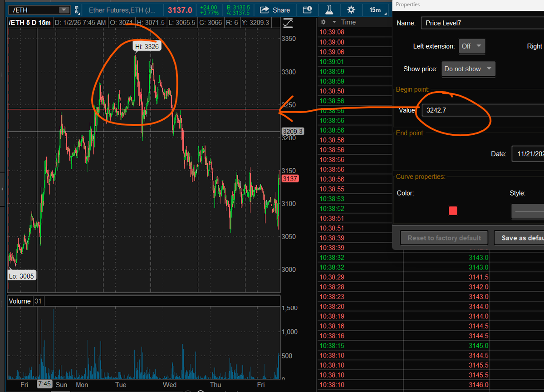Screen dimensions: 544x392
Task: Open the quick quote info card icon
Action: point(307,10)
